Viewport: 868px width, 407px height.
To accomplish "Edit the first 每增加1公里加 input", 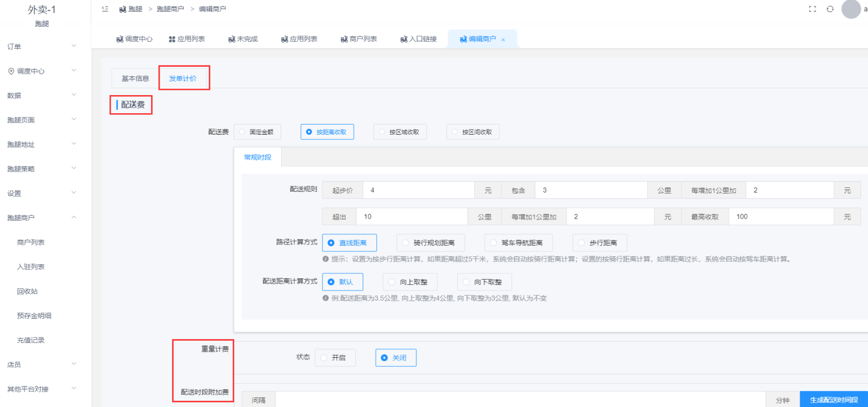I will pos(790,190).
